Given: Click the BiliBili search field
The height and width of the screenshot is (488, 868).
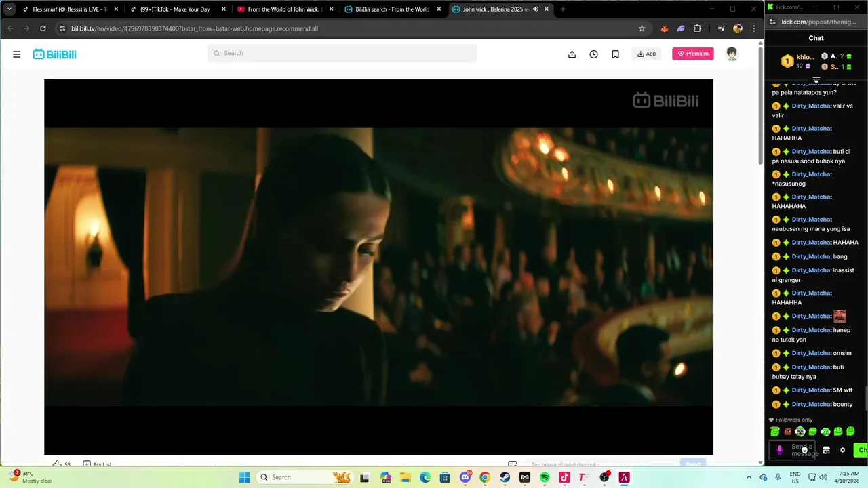Looking at the screenshot, I should (342, 53).
